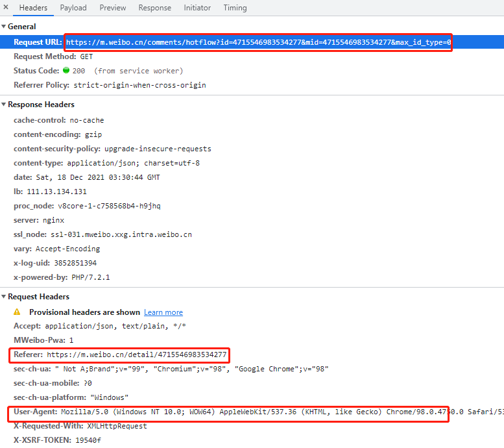The height and width of the screenshot is (448, 504).
Task: Select the sec-ch-ua-platform "Windows" row
Action: click(71, 397)
